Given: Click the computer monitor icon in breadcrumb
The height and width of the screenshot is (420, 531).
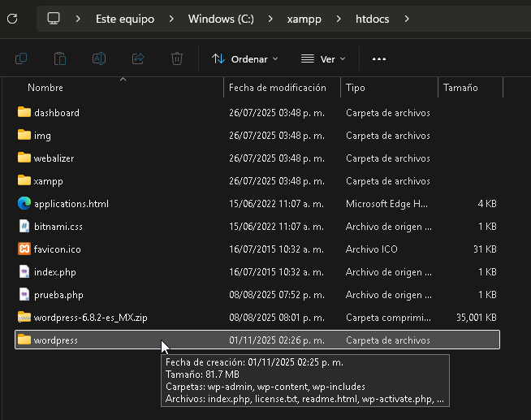Looking at the screenshot, I should coord(54,19).
